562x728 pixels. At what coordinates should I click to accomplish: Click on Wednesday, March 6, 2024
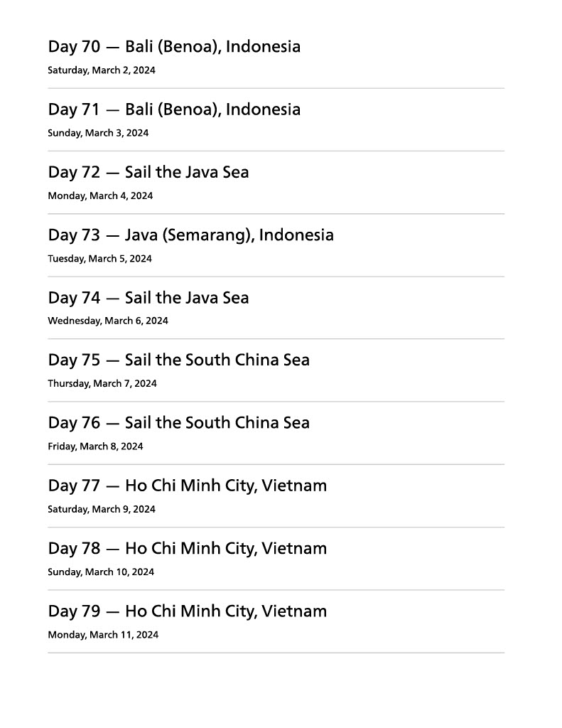108,321
